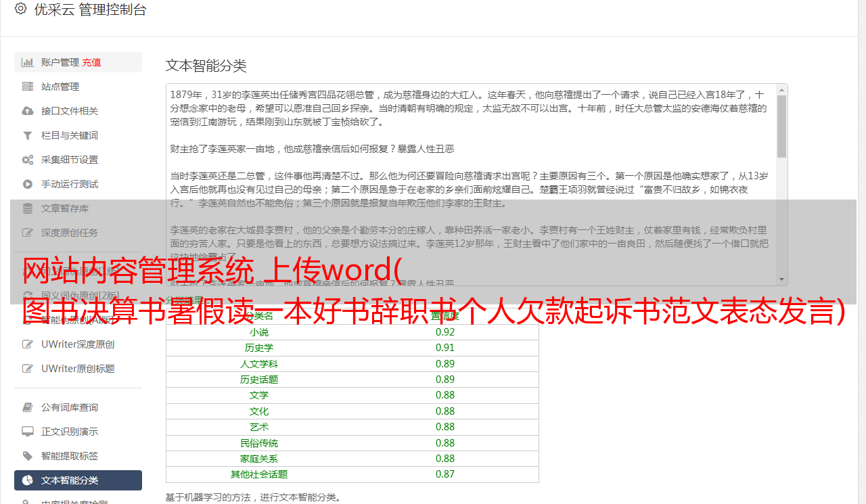Click the text area scrollbar thumb
Screen dimensions: 866x504
pyautogui.click(x=782, y=127)
